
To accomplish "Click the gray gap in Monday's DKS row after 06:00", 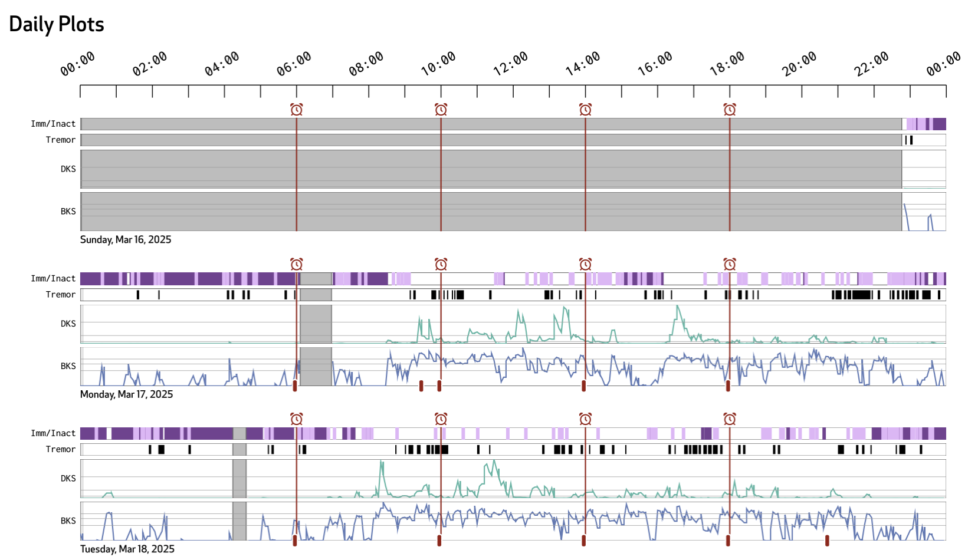I will coord(316,324).
